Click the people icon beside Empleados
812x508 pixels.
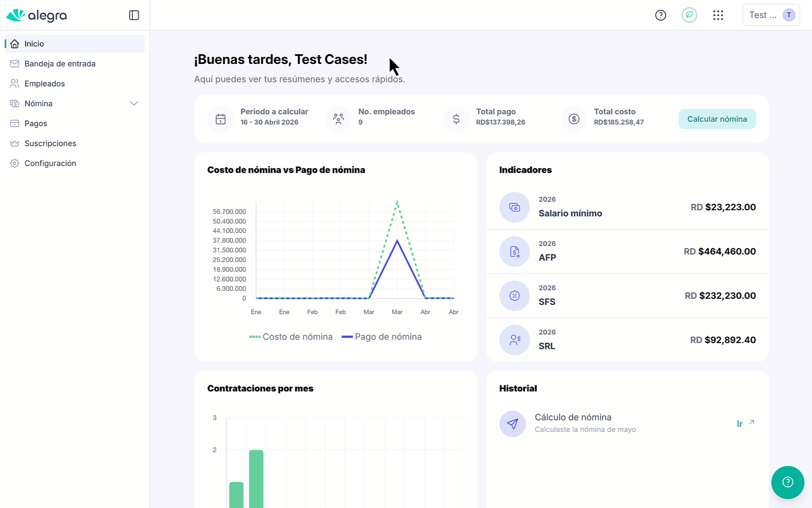tap(15, 84)
